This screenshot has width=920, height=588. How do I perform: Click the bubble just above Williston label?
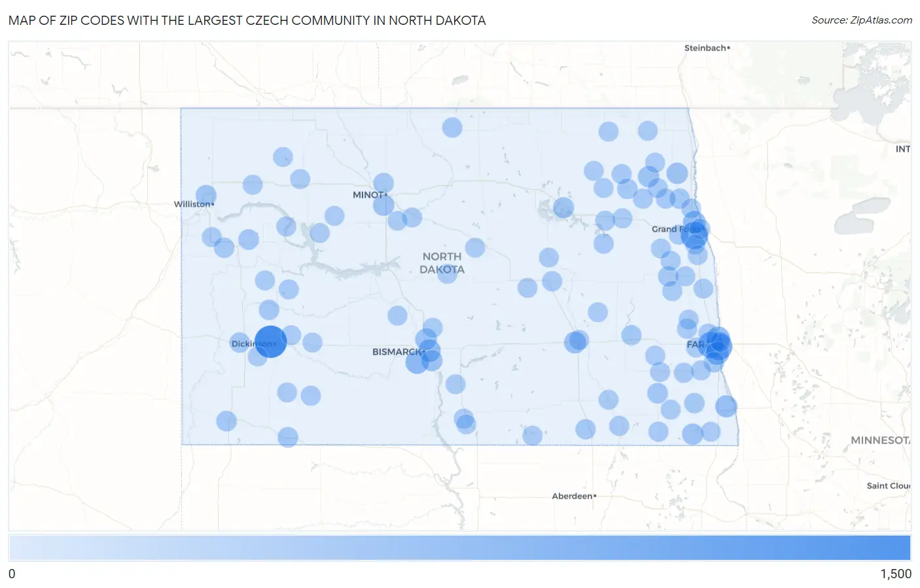click(x=206, y=195)
